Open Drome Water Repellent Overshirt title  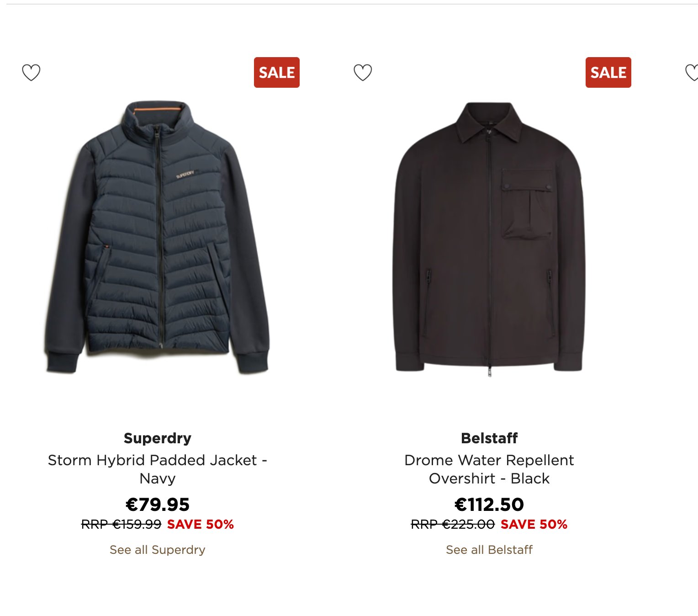pos(489,469)
